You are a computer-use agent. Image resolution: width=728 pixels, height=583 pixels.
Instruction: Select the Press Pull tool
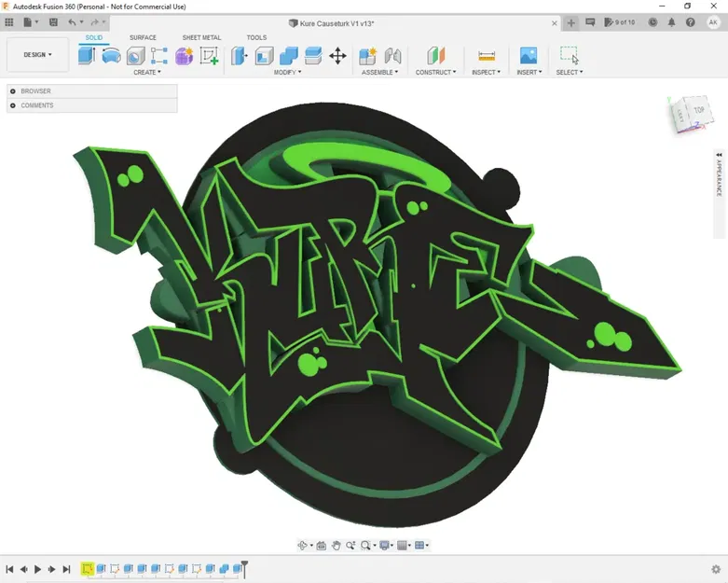point(240,56)
